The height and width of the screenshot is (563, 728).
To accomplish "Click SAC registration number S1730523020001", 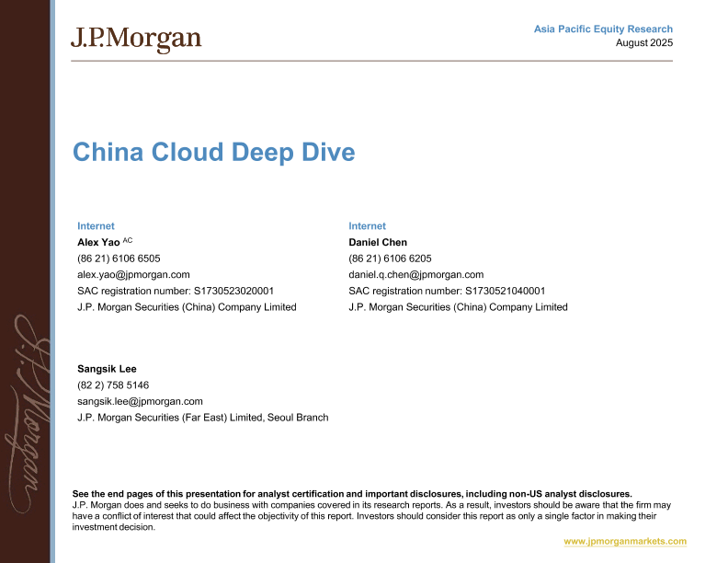I will pyautogui.click(x=176, y=291).
